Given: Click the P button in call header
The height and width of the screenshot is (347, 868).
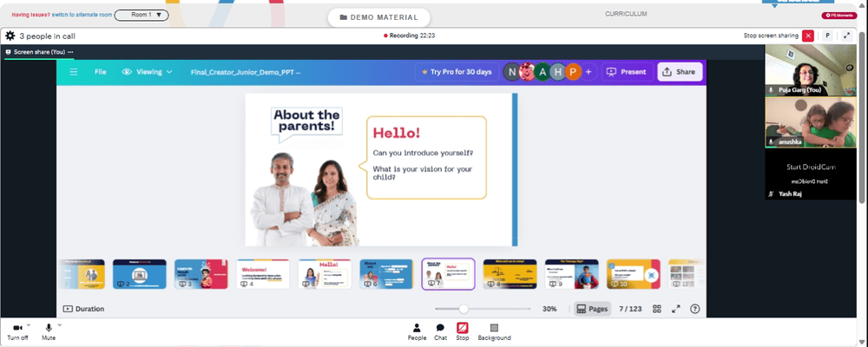Looking at the screenshot, I should 827,36.
